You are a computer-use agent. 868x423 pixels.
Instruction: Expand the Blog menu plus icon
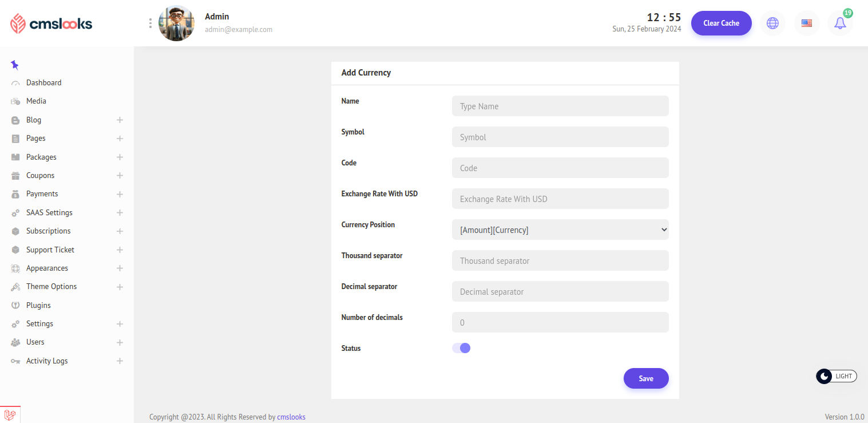tap(120, 120)
